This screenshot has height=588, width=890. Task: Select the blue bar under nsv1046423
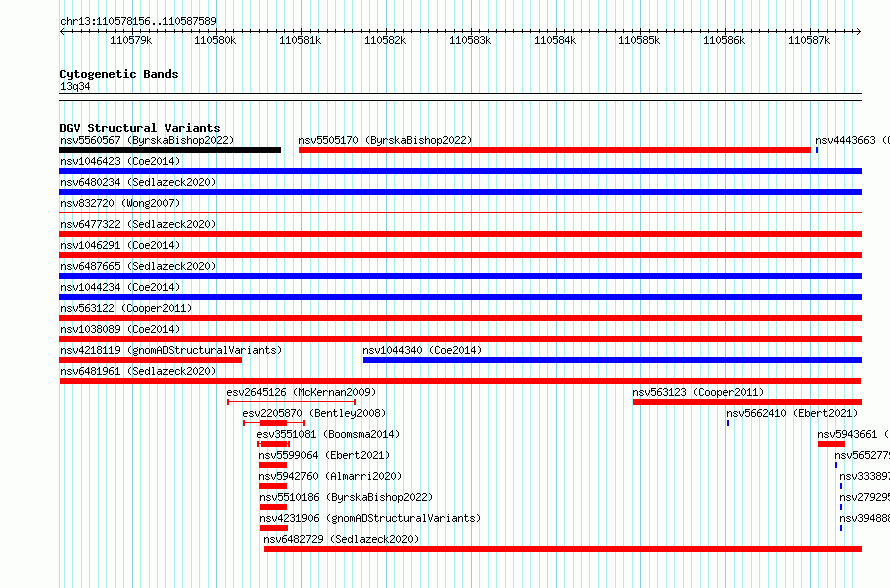tap(461, 171)
